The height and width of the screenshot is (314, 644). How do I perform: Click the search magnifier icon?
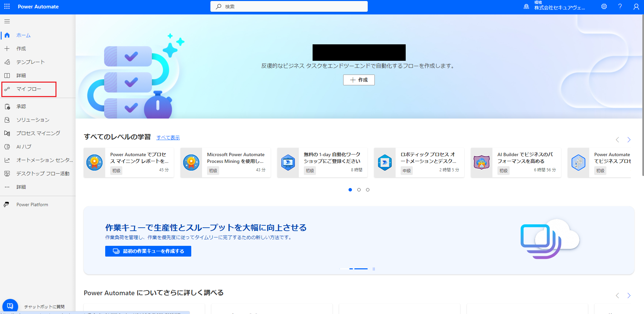click(219, 6)
